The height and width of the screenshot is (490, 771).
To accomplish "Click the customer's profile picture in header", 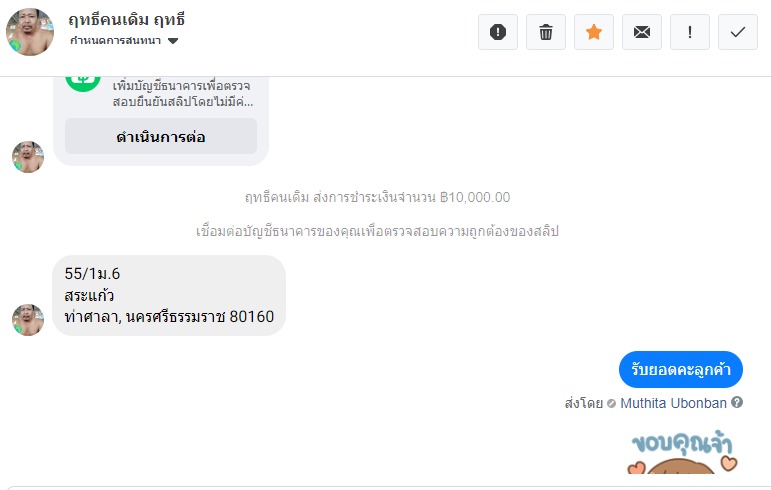I will pos(30,32).
